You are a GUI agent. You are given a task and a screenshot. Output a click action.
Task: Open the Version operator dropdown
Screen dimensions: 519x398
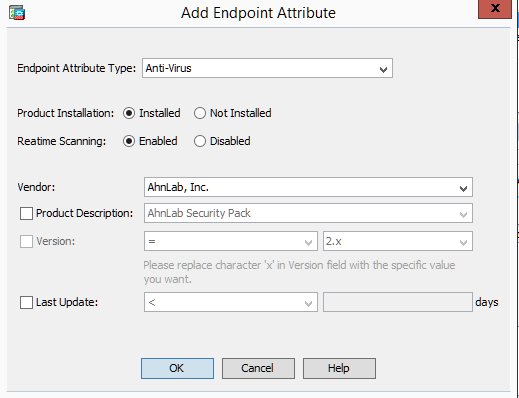click(231, 241)
